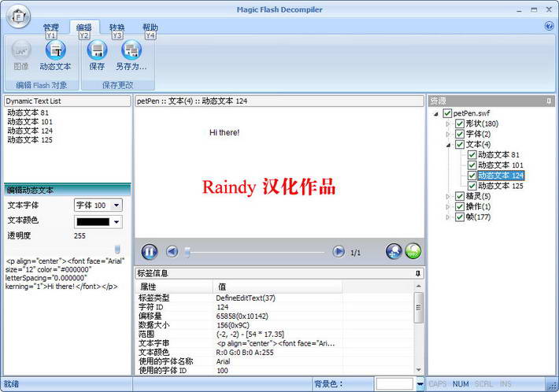This screenshot has height=392, width=559.
Task: Toggle checkbox for 动态文本 101
Action: (x=472, y=165)
